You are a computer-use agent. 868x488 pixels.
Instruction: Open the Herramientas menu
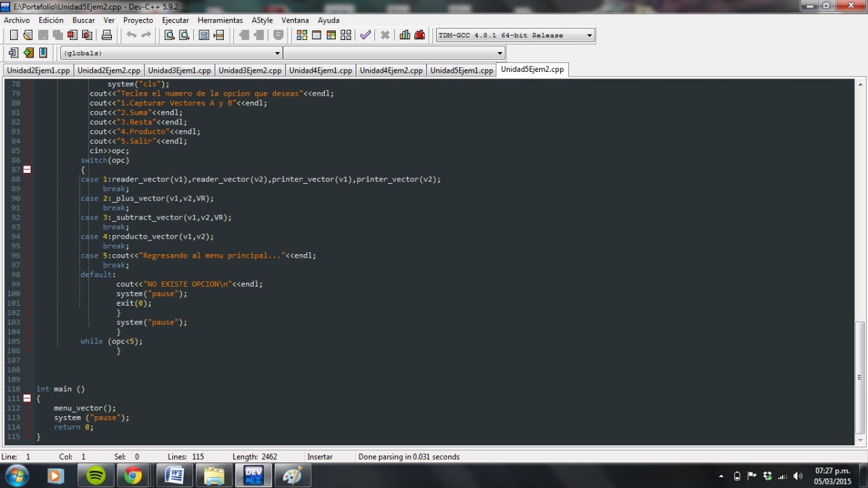point(220,20)
